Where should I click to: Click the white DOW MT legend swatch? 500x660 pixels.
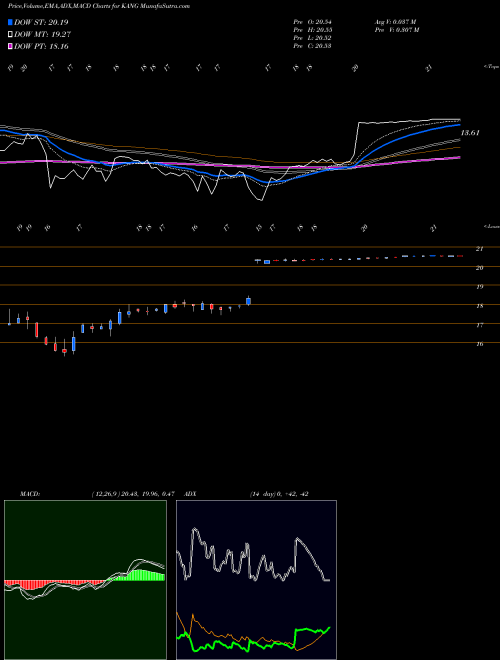[x=10, y=35]
